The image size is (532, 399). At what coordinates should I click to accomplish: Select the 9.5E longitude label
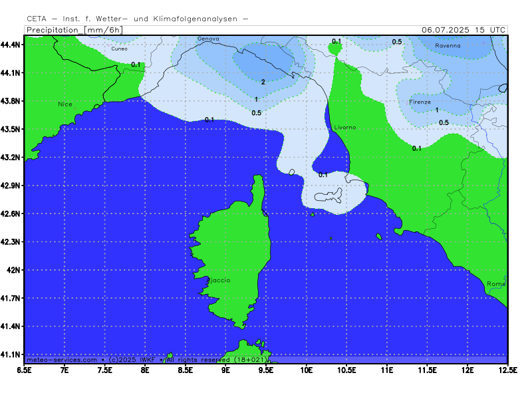coord(266,370)
